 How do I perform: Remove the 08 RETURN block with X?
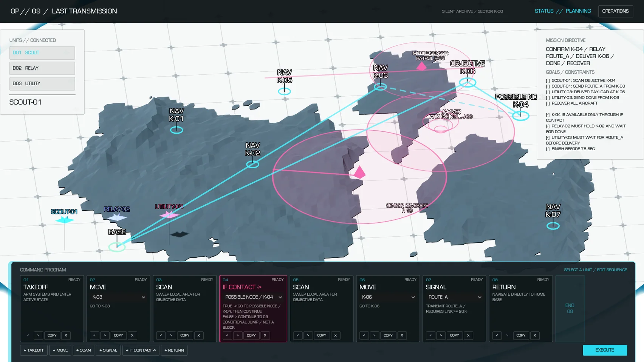click(x=534, y=335)
